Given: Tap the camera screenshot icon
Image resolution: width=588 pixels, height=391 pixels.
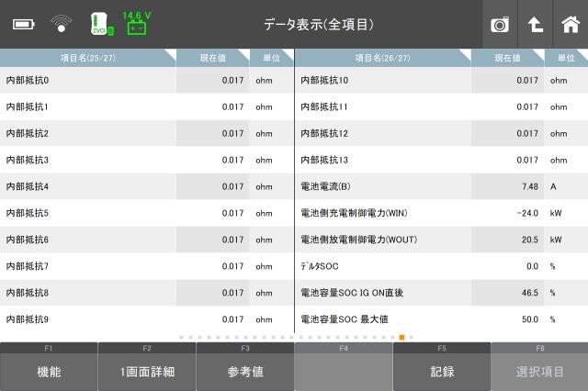Looking at the screenshot, I should 500,25.
